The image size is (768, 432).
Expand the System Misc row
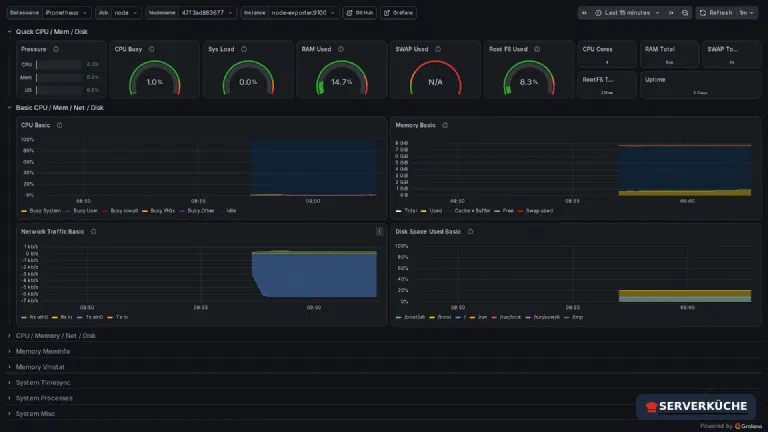[35, 414]
